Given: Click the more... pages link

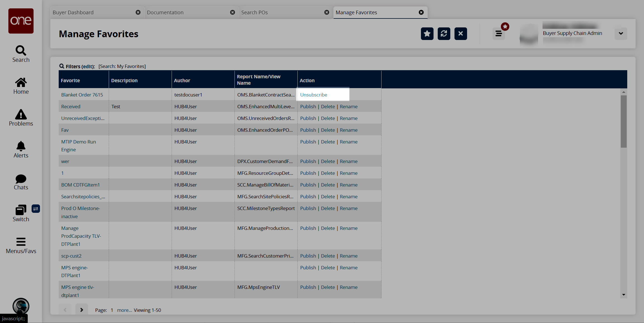Looking at the screenshot, I should click(x=124, y=310).
